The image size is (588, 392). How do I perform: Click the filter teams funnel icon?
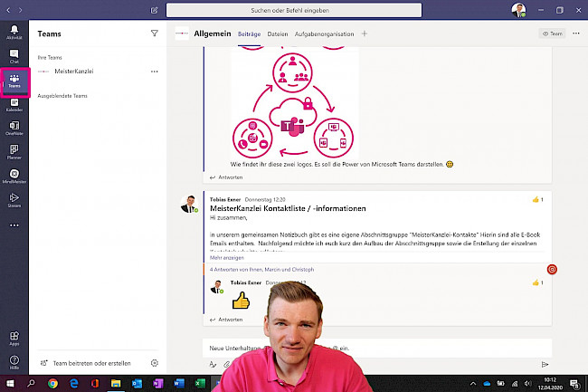[154, 33]
